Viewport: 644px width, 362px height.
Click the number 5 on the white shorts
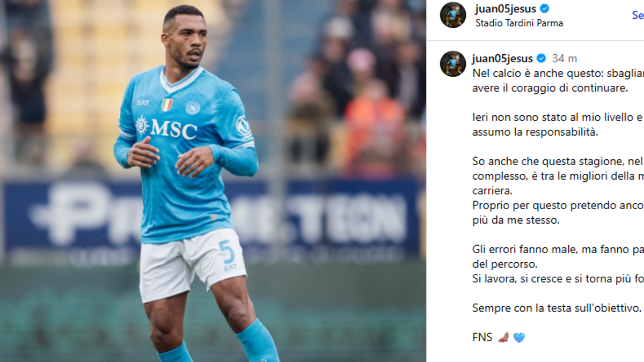click(x=226, y=252)
